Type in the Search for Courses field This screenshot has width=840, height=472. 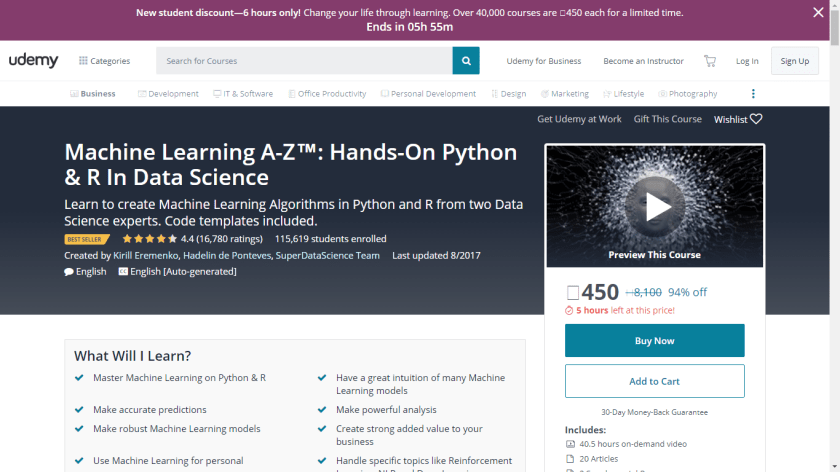(303, 61)
